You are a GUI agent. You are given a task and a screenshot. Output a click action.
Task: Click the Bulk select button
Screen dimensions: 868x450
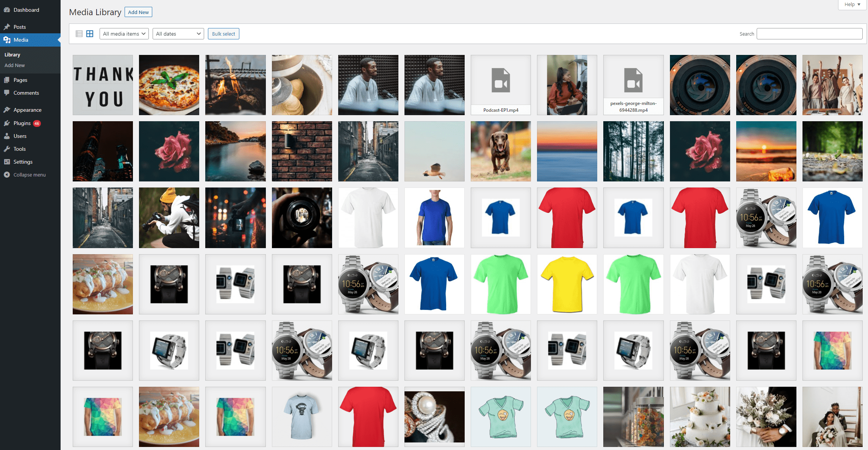223,33
